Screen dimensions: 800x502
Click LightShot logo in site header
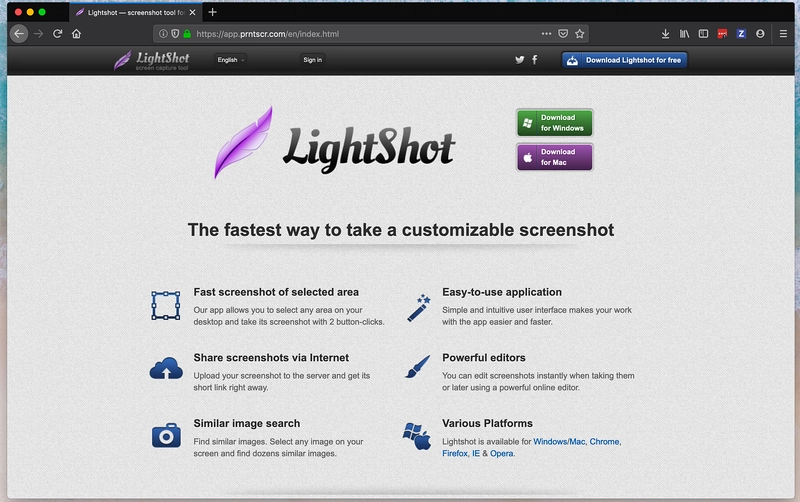pyautogui.click(x=151, y=60)
